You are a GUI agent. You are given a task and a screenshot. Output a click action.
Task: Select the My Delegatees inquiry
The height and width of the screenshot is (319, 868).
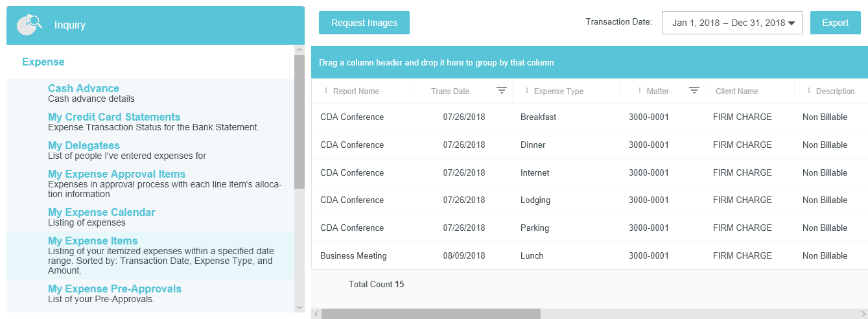84,146
